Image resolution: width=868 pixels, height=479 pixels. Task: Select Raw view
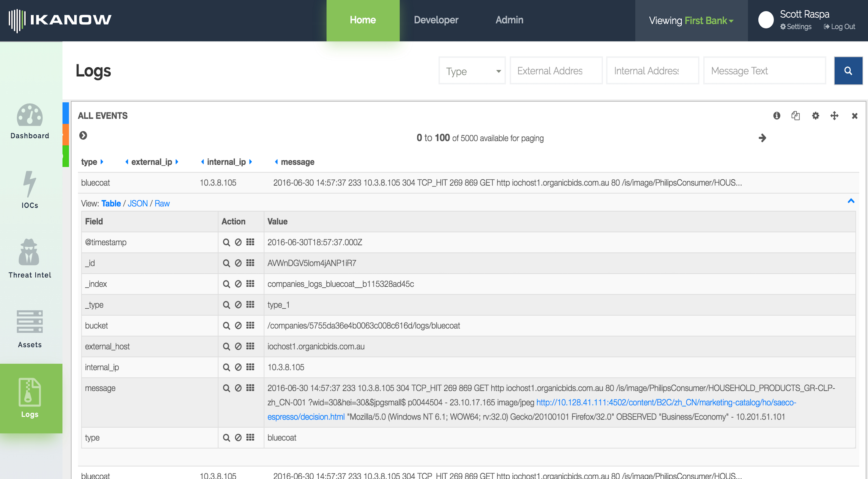point(162,204)
